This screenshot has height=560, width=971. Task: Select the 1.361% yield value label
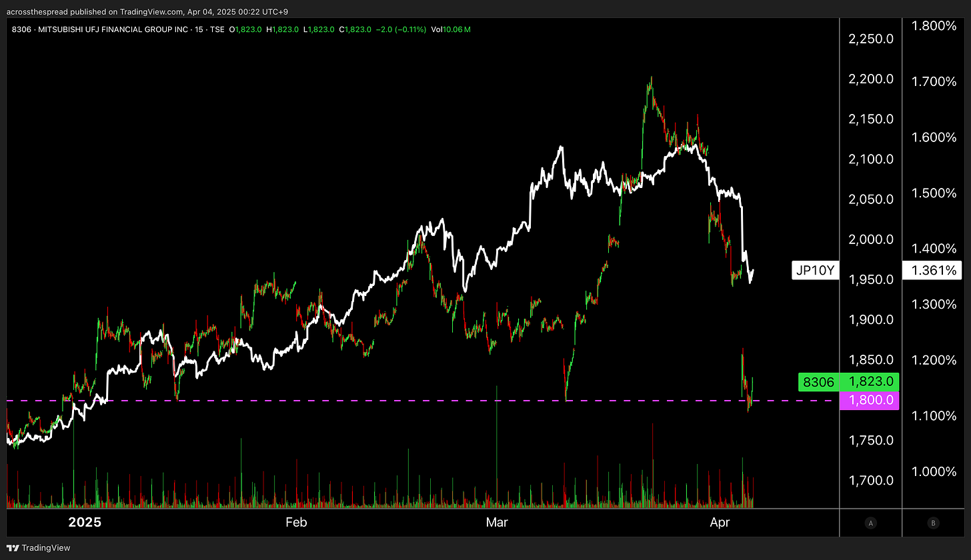[x=932, y=270]
